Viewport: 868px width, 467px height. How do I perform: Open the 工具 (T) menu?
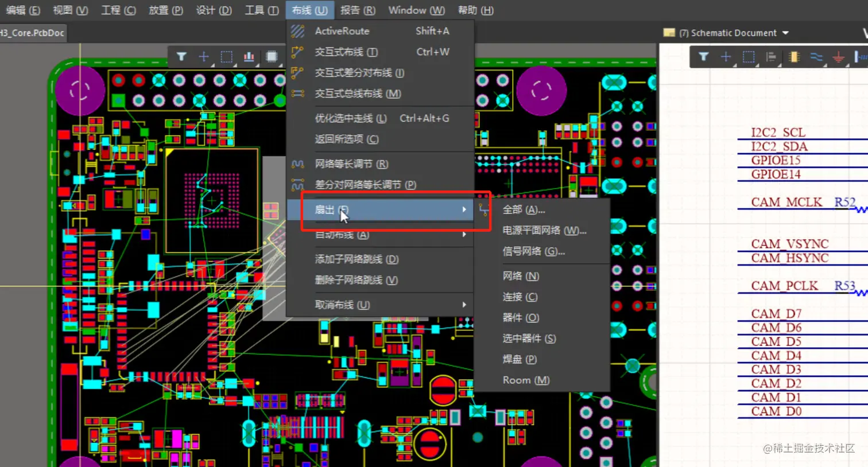(x=262, y=10)
